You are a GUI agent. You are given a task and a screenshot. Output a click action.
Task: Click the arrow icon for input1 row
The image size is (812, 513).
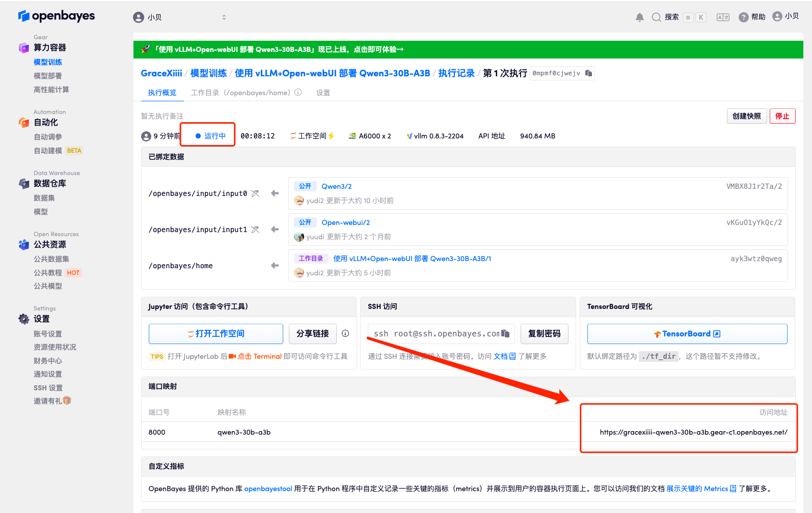(275, 230)
